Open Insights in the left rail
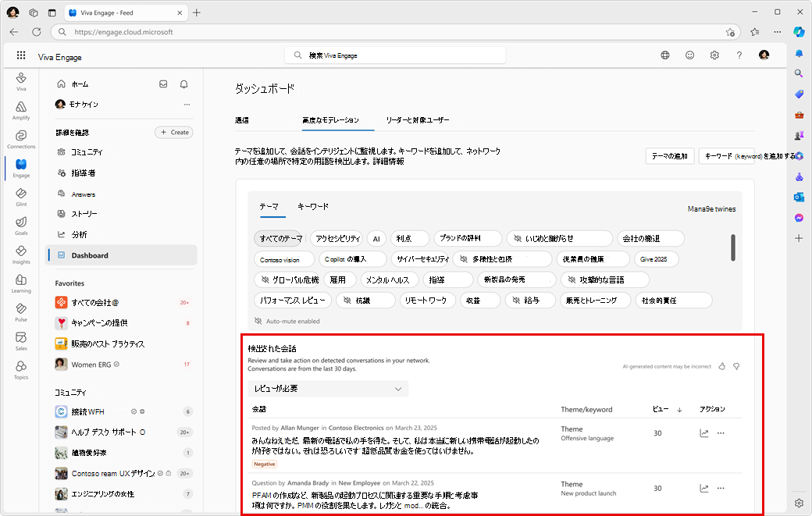 pyautogui.click(x=21, y=254)
